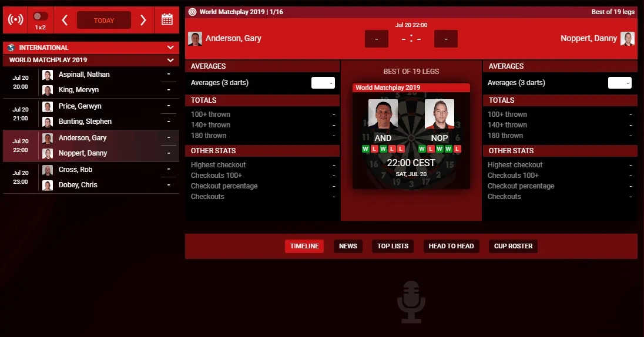Toggle the 1x2 odds switch

(x=40, y=16)
